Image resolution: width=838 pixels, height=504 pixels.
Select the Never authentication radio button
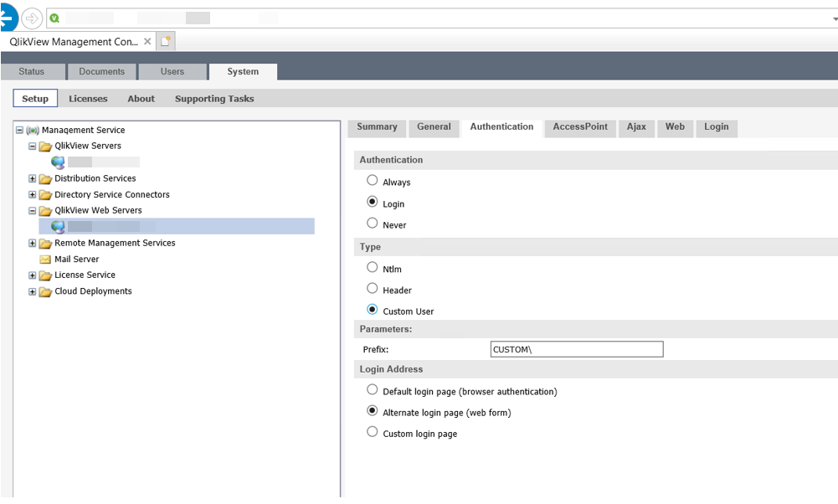[372, 224]
